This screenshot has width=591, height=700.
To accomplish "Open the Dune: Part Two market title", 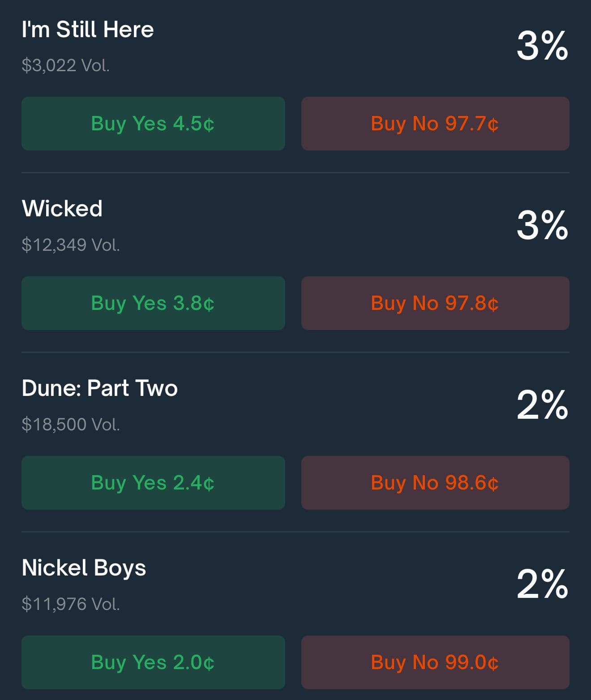I will click(100, 388).
